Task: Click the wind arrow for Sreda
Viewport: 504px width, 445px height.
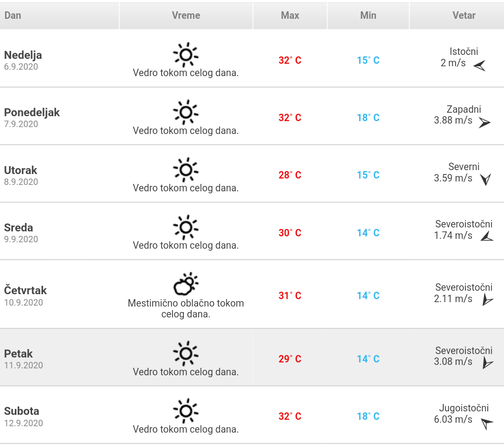Action: 487,236
